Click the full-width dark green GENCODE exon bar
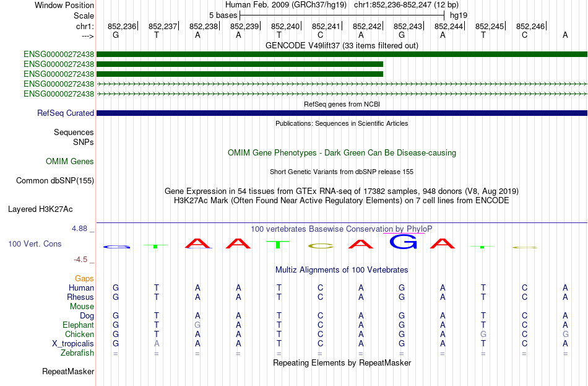 [342, 55]
